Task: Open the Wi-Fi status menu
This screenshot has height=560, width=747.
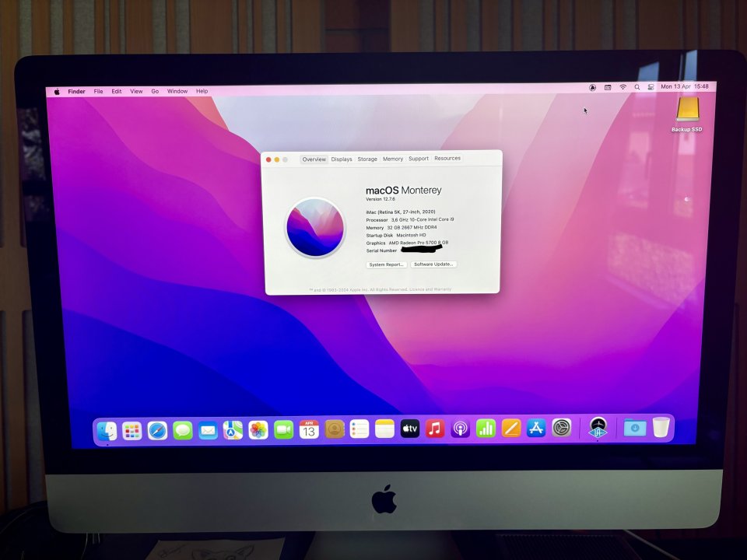Action: pyautogui.click(x=623, y=87)
